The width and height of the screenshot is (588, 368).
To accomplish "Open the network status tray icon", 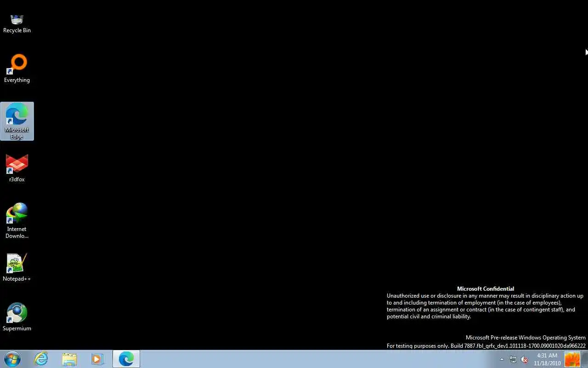I will click(513, 360).
